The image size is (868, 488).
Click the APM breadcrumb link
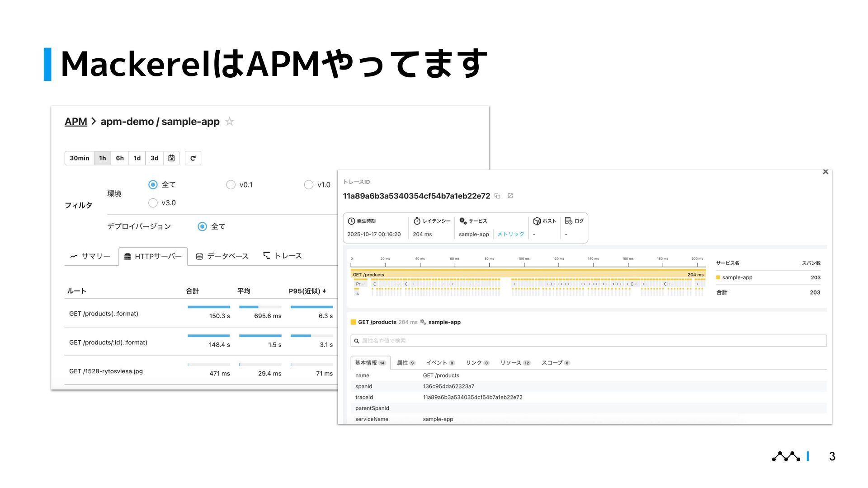75,122
